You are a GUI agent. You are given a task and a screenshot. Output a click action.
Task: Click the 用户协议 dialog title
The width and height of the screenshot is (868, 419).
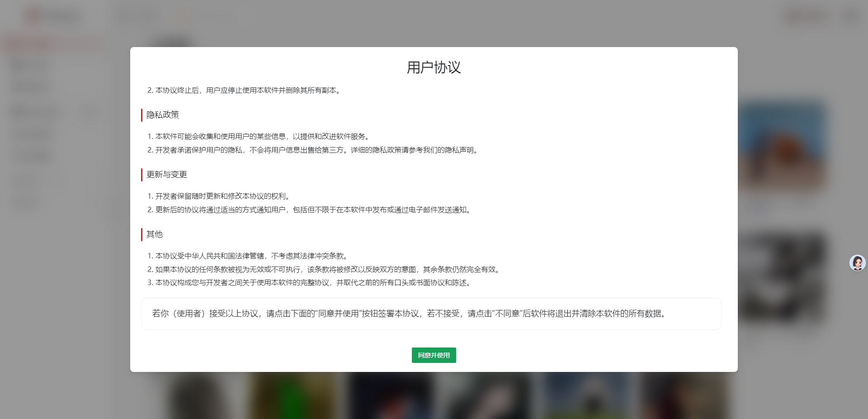coord(434,67)
